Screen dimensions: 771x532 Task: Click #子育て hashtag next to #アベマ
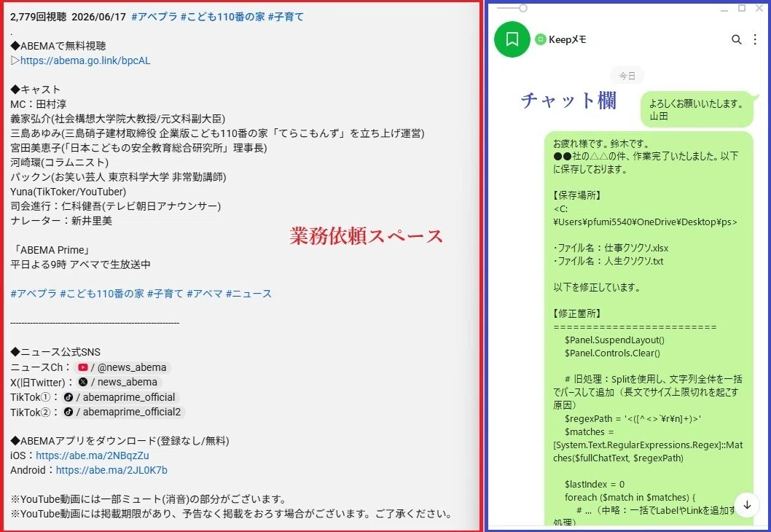coord(165,294)
